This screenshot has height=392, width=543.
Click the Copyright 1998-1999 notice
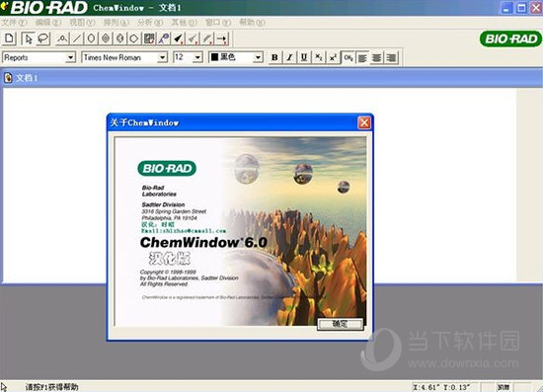168,273
